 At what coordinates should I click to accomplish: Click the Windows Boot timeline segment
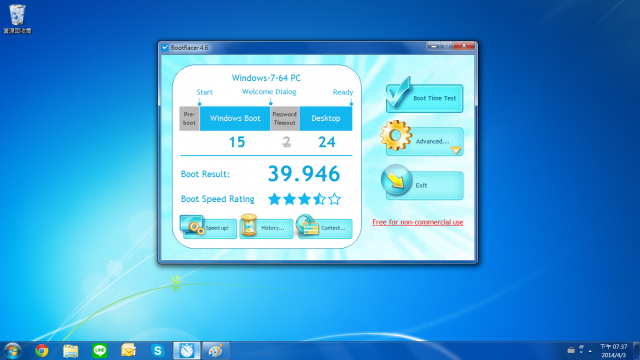[235, 118]
